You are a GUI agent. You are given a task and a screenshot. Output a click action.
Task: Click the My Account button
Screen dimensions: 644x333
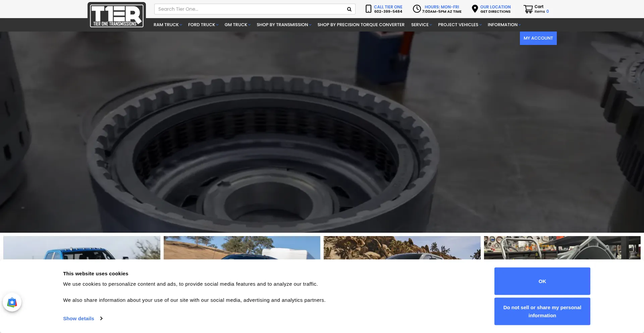click(x=538, y=38)
